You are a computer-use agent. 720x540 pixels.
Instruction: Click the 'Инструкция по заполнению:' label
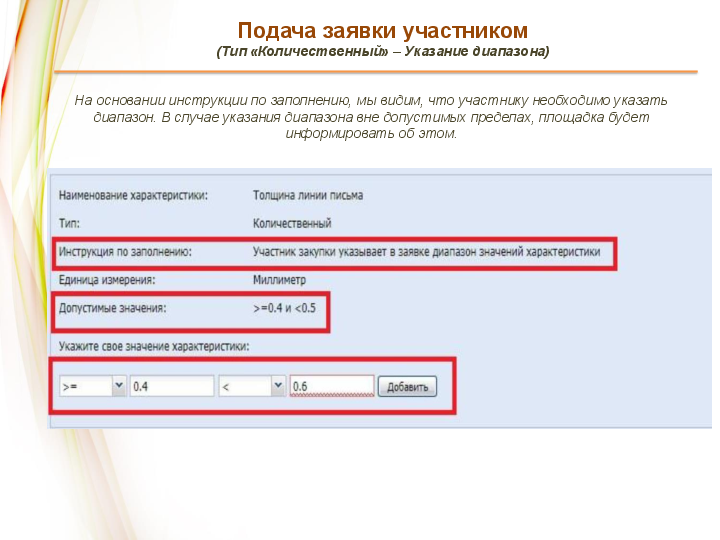pos(125,252)
